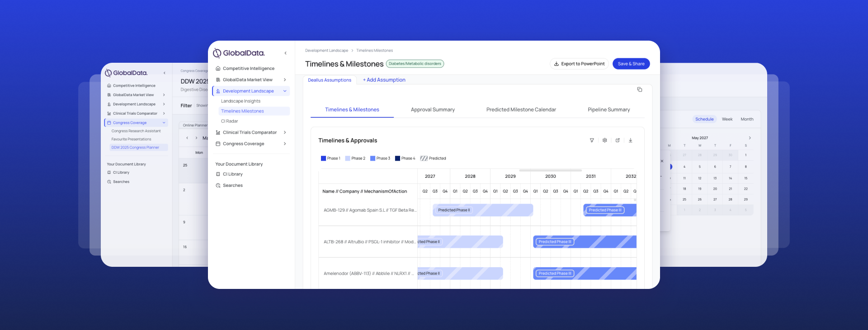The width and height of the screenshot is (868, 330).
Task: Open Timelines Milestones in front sidebar
Action: point(254,111)
